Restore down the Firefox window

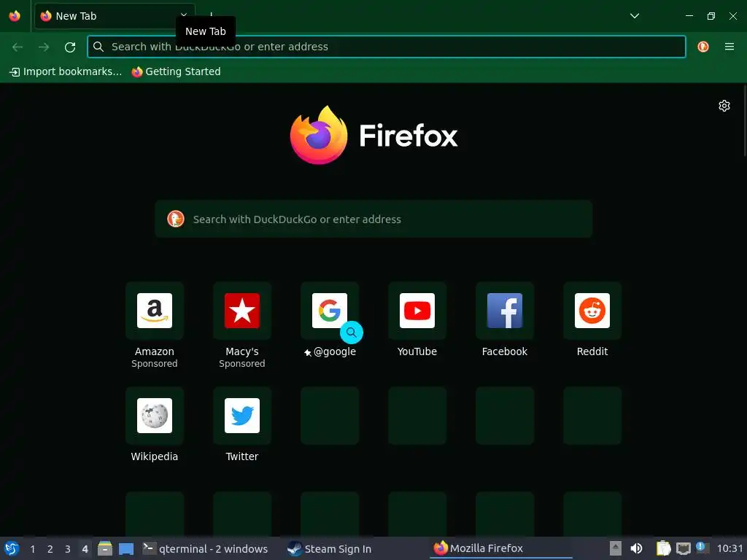coord(711,16)
